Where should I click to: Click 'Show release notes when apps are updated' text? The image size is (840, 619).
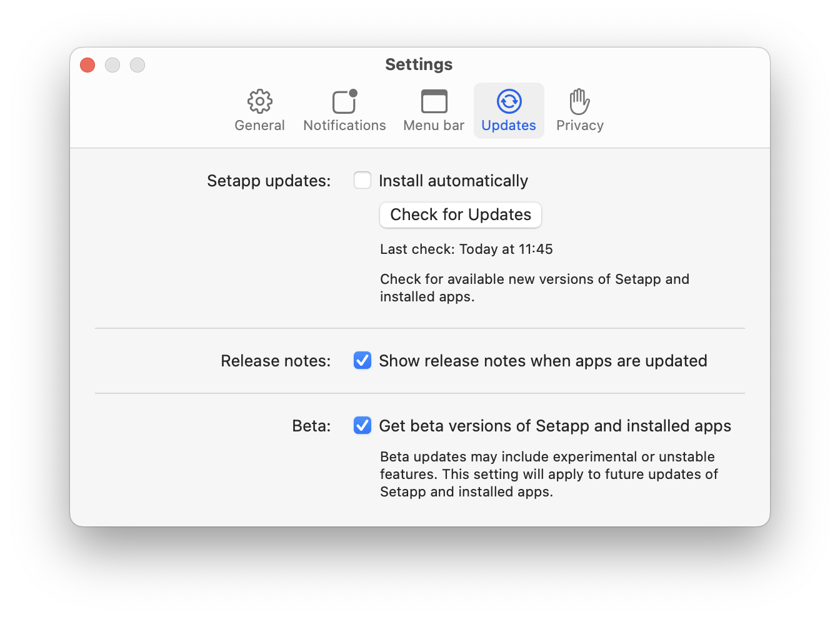coord(542,361)
